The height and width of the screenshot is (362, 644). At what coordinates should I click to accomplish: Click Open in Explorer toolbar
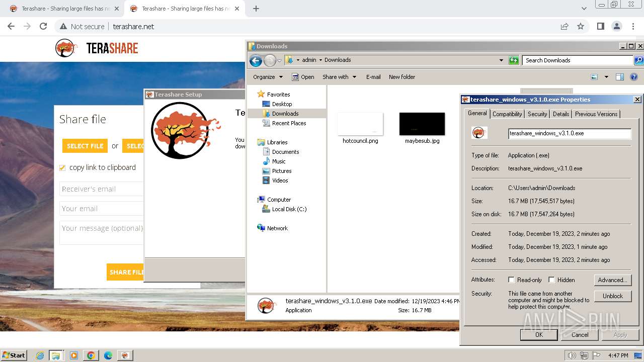pos(303,77)
